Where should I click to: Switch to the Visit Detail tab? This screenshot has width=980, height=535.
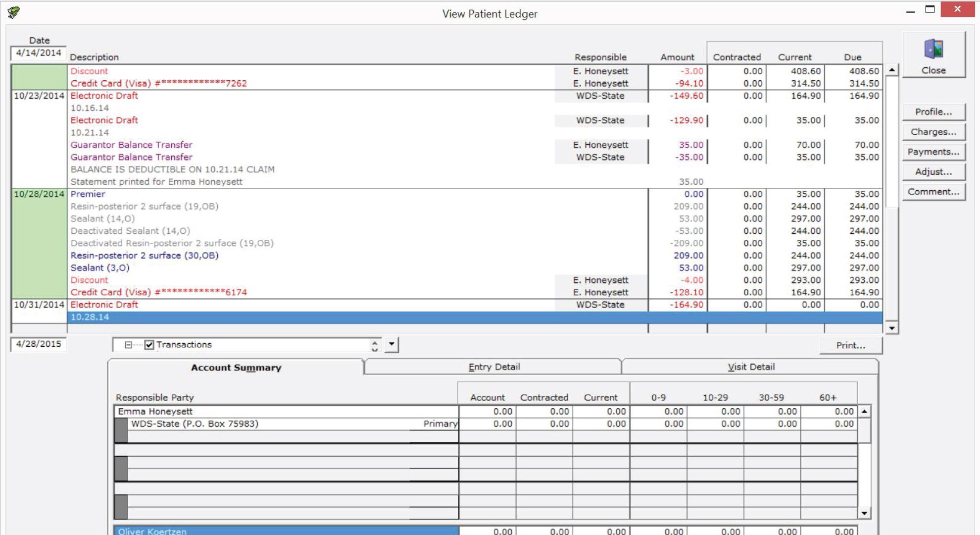click(751, 367)
